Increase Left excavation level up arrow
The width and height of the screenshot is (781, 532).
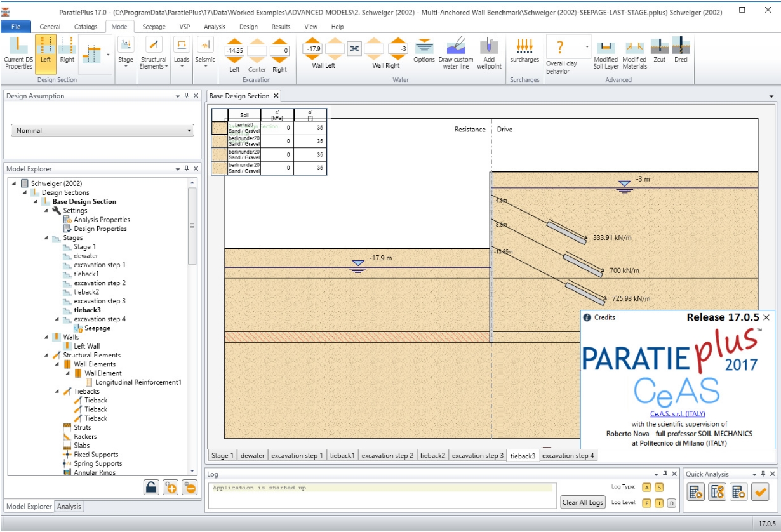coord(235,41)
